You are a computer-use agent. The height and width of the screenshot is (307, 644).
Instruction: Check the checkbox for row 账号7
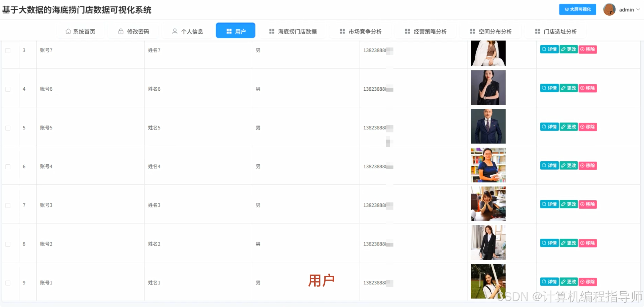[x=8, y=50]
